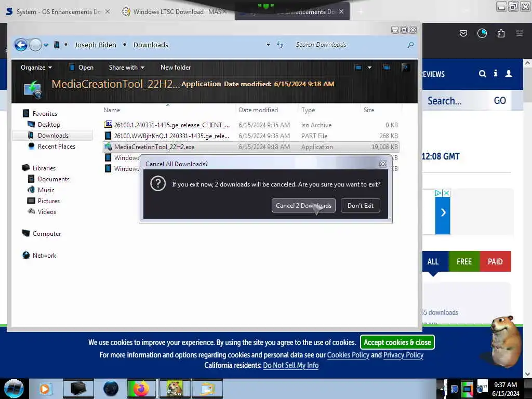Click the website info icon
The height and width of the screenshot is (399, 532).
pyautogui.click(x=496, y=73)
